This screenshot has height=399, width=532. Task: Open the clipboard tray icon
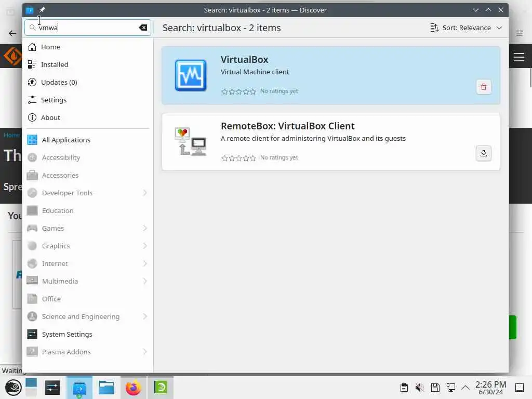[x=404, y=388]
